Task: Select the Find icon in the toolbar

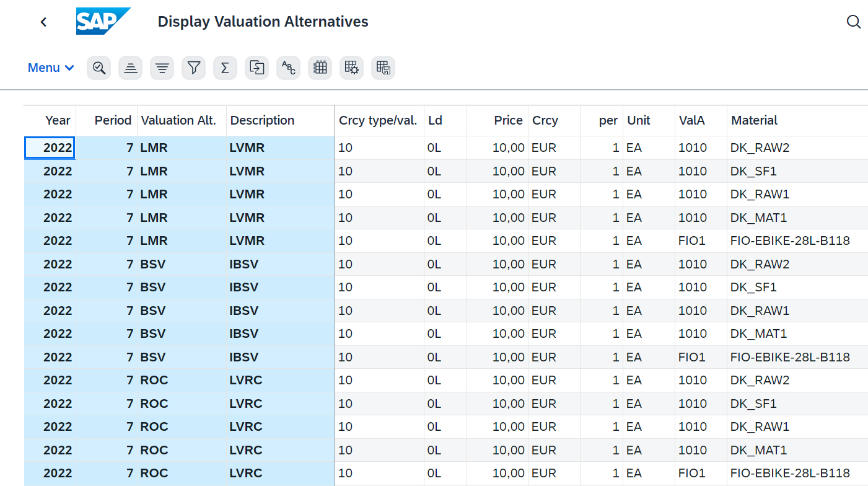Action: [99, 68]
